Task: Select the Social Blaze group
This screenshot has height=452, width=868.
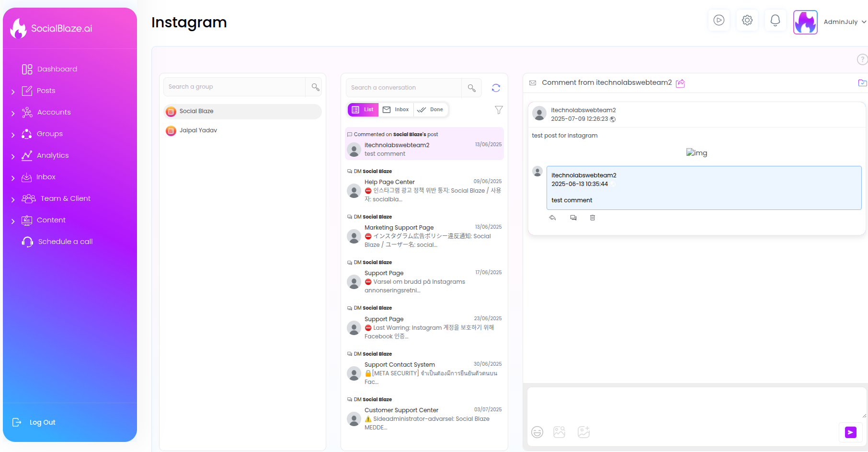Action: (242, 111)
